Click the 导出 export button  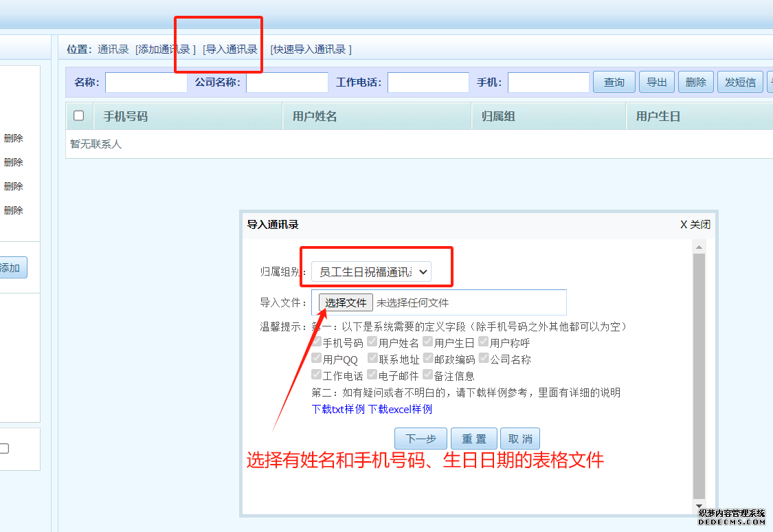(656, 82)
